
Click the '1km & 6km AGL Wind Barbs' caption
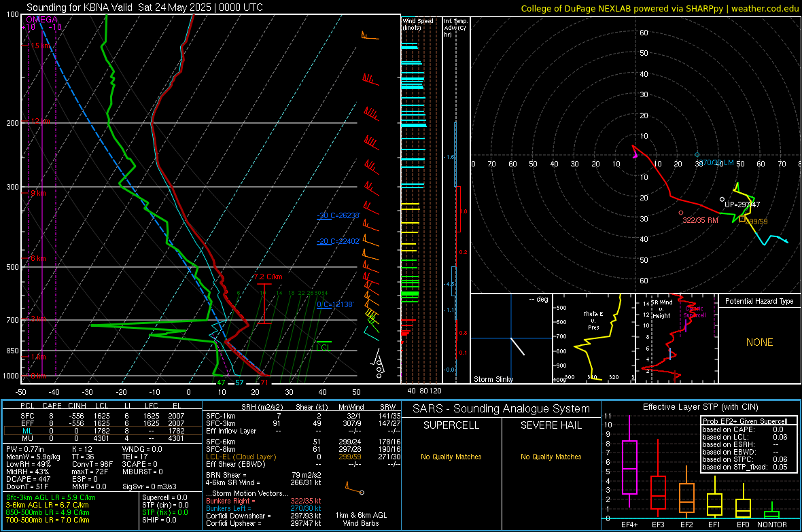pyautogui.click(x=361, y=519)
